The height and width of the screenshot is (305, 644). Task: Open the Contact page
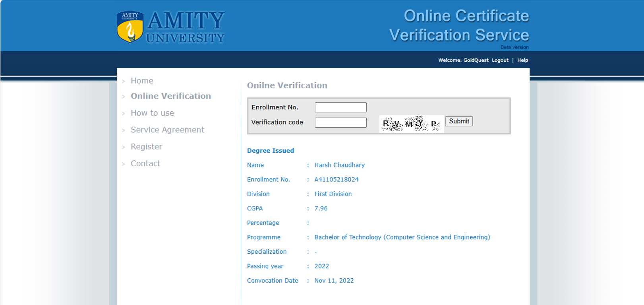point(145,163)
